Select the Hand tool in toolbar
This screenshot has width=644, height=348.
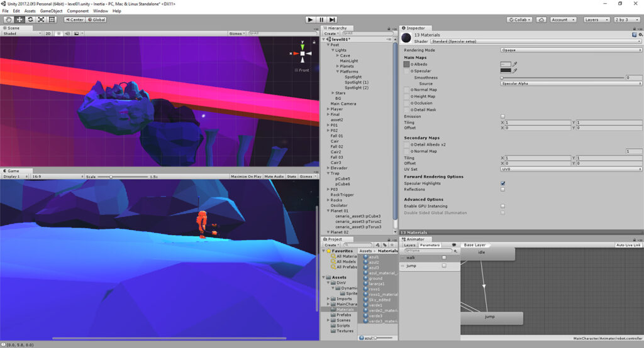(8, 19)
